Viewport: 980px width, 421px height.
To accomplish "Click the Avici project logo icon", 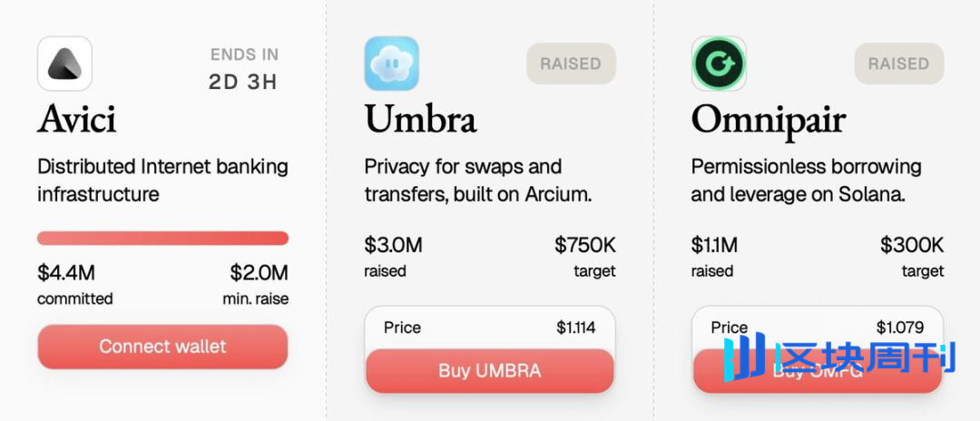I will point(64,64).
